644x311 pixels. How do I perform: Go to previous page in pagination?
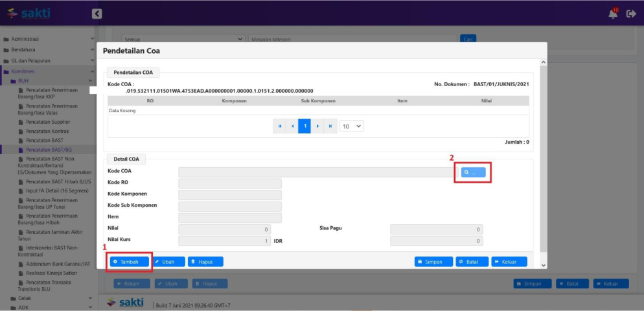[292, 126]
